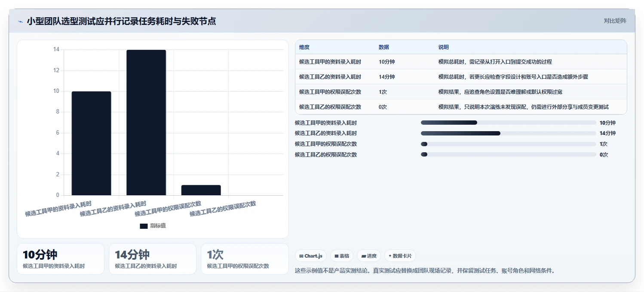Click the 0次 value beside its progress bar
Screen dimensions: 644x292
pos(604,155)
